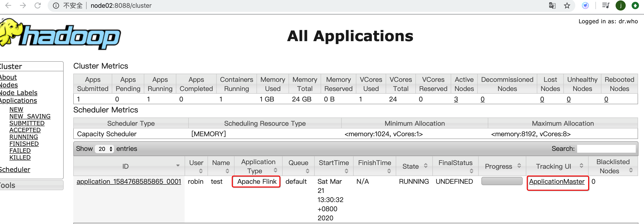Click the browser forward arrow
Image resolution: width=644 pixels, height=224 pixels.
[x=23, y=5]
